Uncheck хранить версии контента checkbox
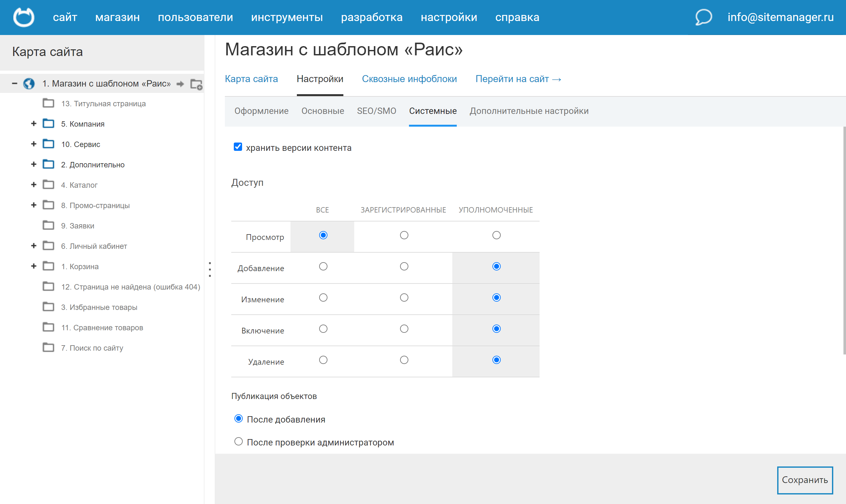 (238, 147)
